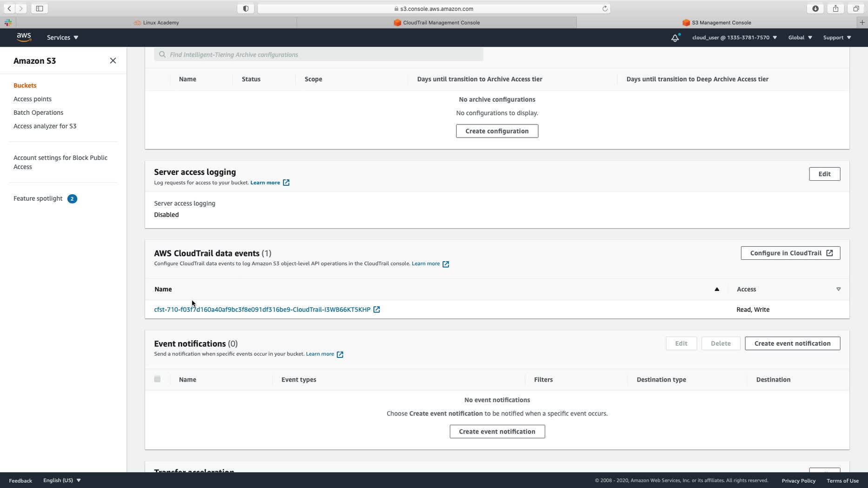The height and width of the screenshot is (488, 868).
Task: Click Create configuration button
Action: (497, 131)
